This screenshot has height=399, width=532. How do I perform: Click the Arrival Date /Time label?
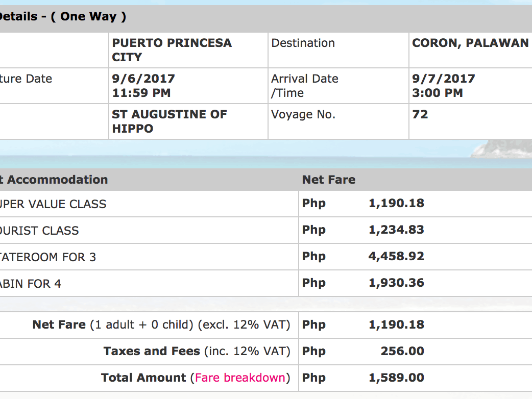[x=304, y=86]
